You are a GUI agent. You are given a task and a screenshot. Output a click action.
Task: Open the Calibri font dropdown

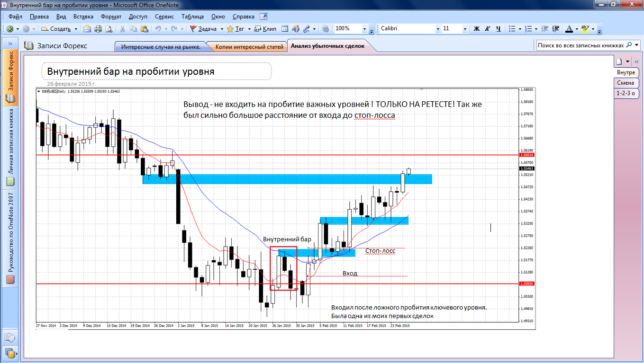coord(438,29)
